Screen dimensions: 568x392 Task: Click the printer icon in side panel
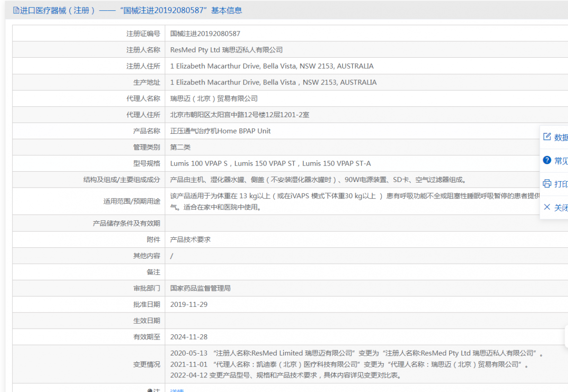point(547,183)
